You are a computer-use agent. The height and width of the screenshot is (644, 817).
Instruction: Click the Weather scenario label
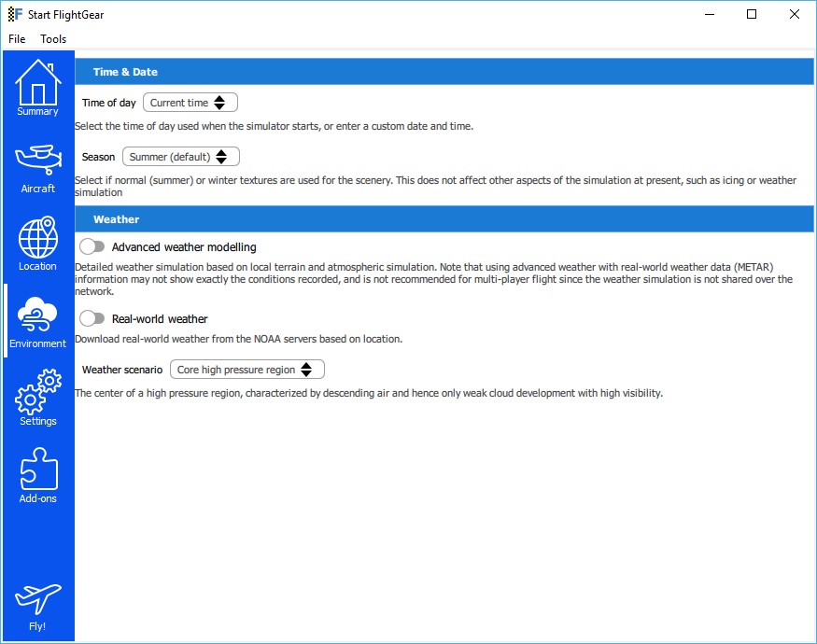[x=122, y=370]
